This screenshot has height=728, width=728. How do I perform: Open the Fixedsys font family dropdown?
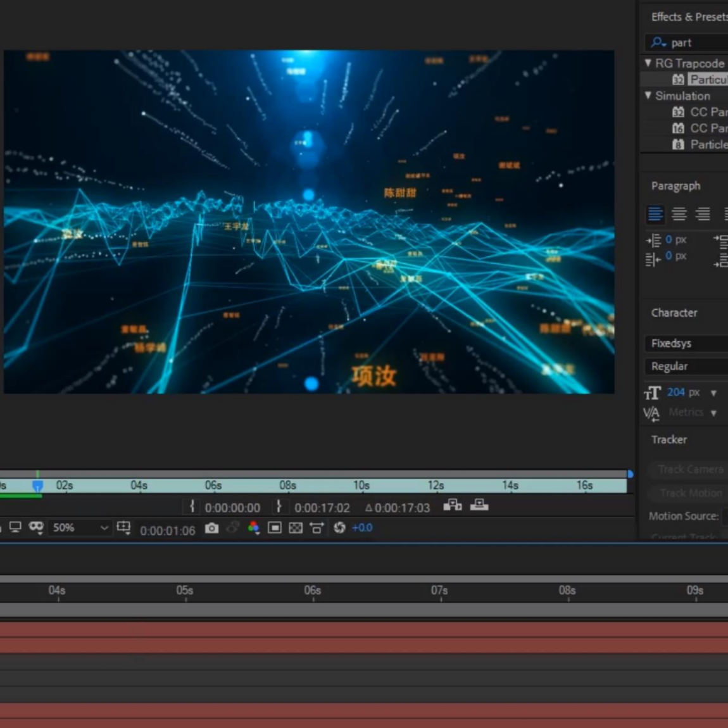[x=686, y=344]
